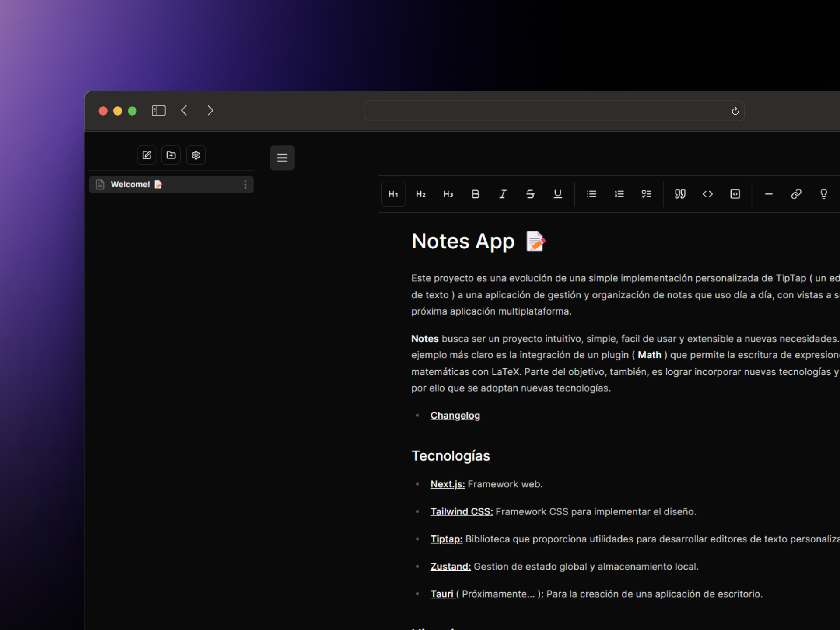
Task: Insert a task checklist
Action: coord(647,194)
